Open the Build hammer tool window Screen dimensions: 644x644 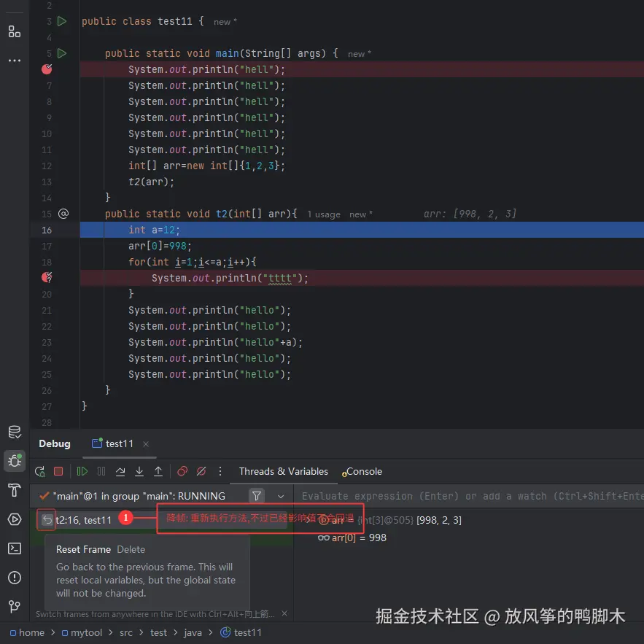coord(15,490)
